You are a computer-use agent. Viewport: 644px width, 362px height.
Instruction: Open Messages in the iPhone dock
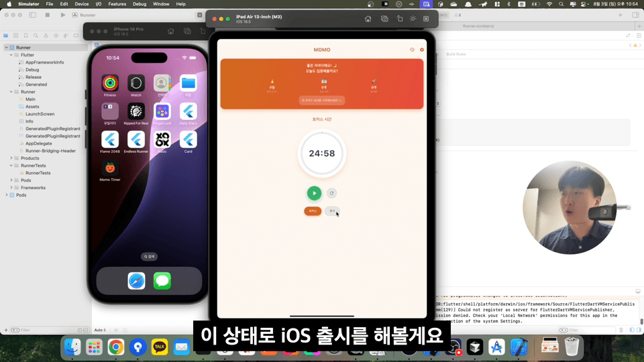click(x=162, y=281)
